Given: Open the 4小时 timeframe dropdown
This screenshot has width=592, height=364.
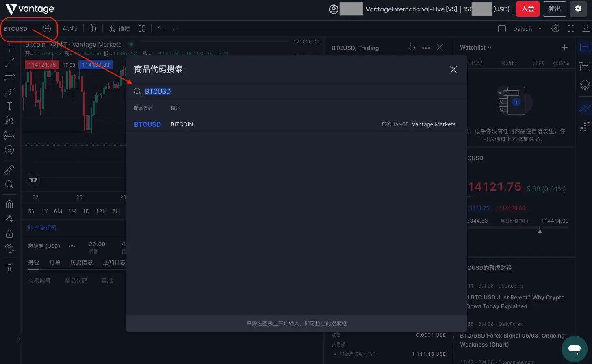Looking at the screenshot, I should click(70, 28).
